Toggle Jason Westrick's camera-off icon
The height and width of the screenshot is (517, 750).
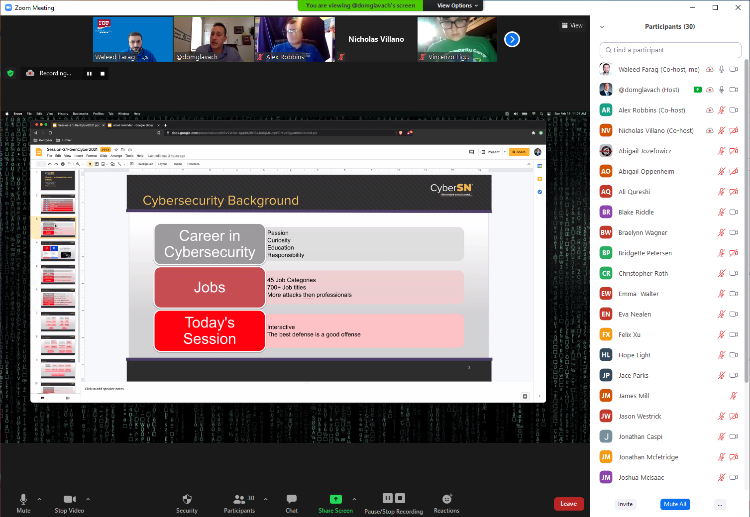click(734, 417)
